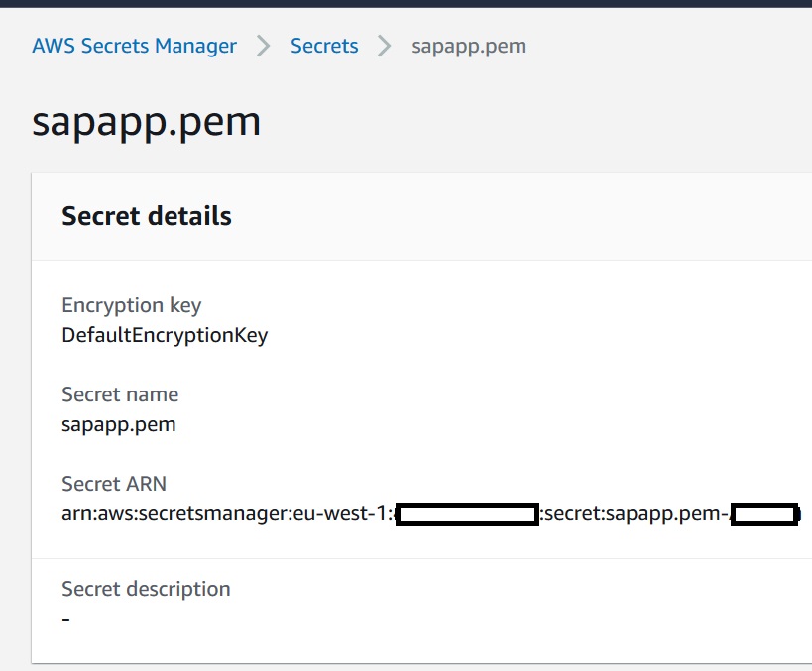Open the AWS Secrets Manager breadcrumb link
812x671 pixels.
pyautogui.click(x=134, y=46)
